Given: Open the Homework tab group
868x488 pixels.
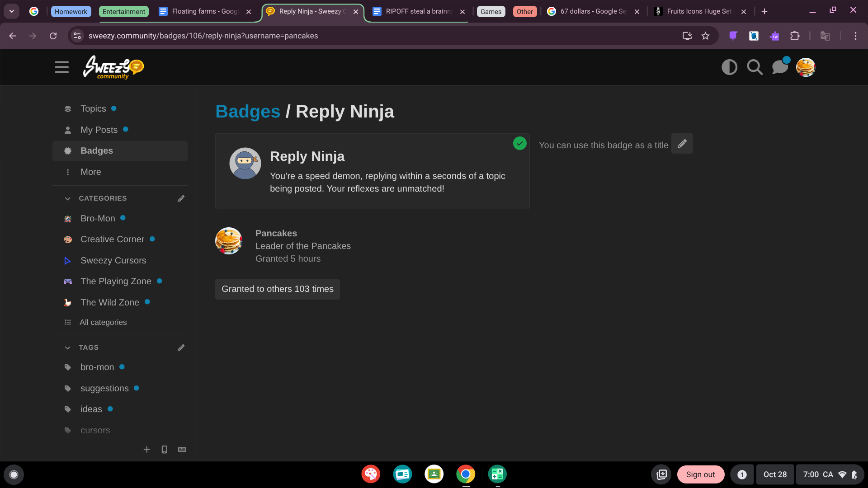Looking at the screenshot, I should [71, 11].
